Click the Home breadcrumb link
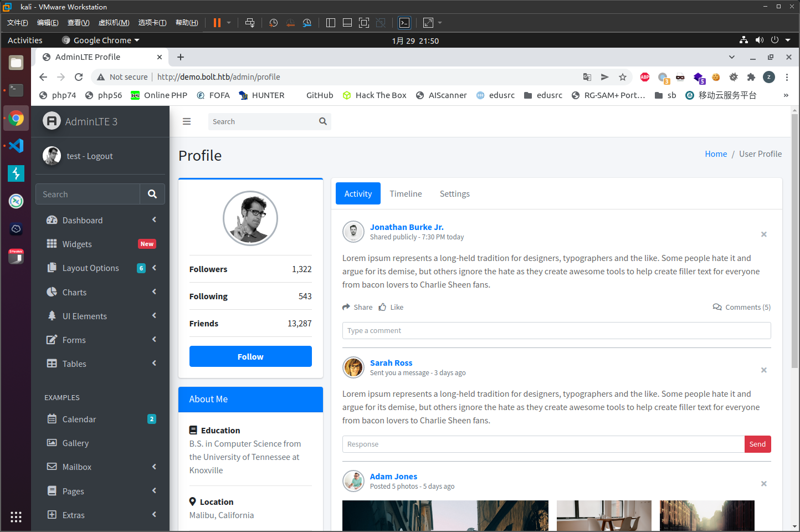The height and width of the screenshot is (532, 800). pos(716,154)
